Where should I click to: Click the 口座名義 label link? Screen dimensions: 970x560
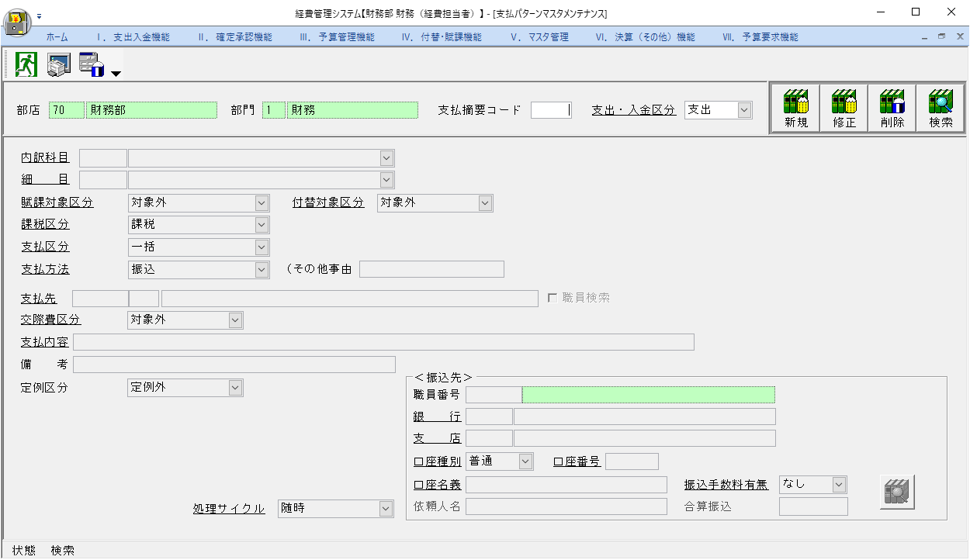[x=438, y=485]
